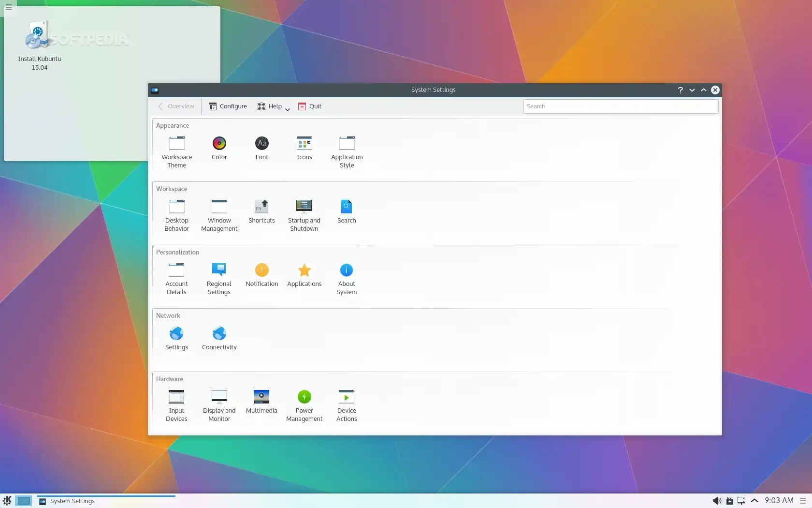Viewport: 812px width, 508px height.
Task: Open Workspace Theme settings
Action: click(176, 150)
